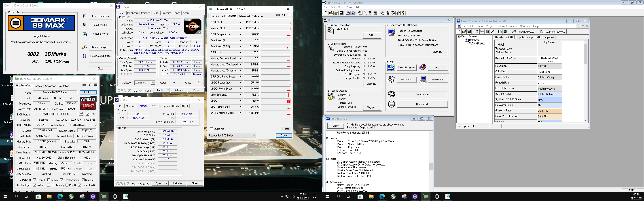Collapse Database1 node in Result Browser tree
Screen dimensions: 644x201
tap(463, 40)
